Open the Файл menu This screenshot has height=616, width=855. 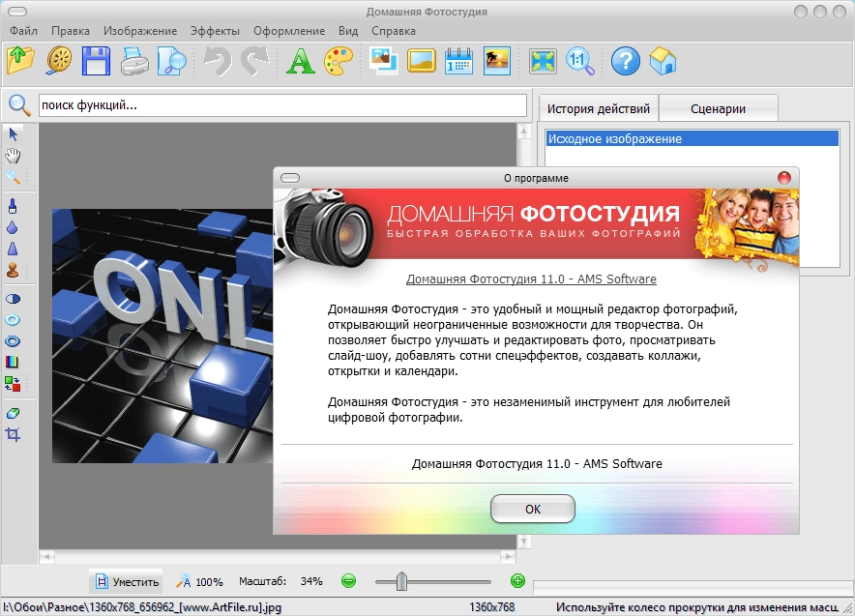(x=24, y=31)
